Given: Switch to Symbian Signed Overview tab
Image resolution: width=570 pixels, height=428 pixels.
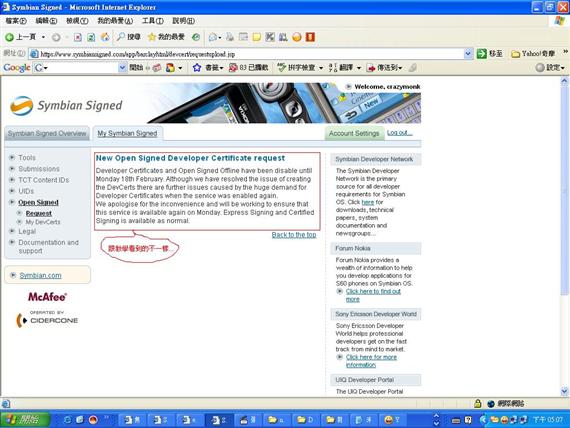Looking at the screenshot, I should click(x=47, y=133).
